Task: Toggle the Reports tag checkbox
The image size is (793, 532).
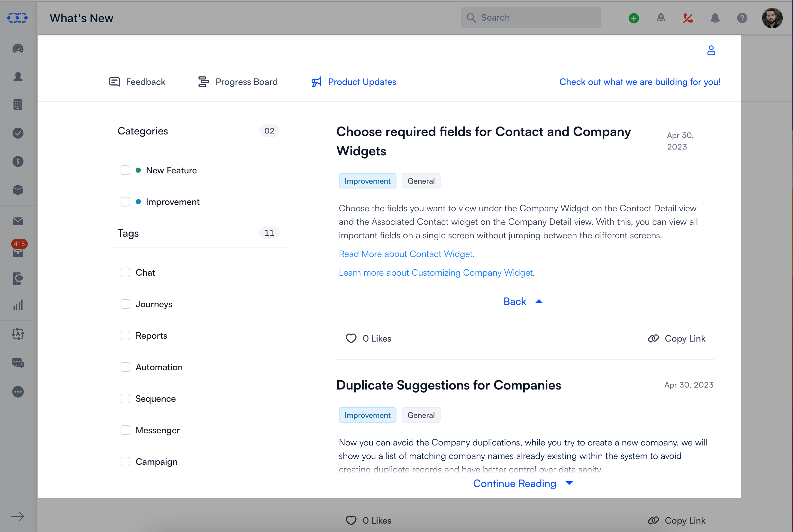Action: click(125, 335)
